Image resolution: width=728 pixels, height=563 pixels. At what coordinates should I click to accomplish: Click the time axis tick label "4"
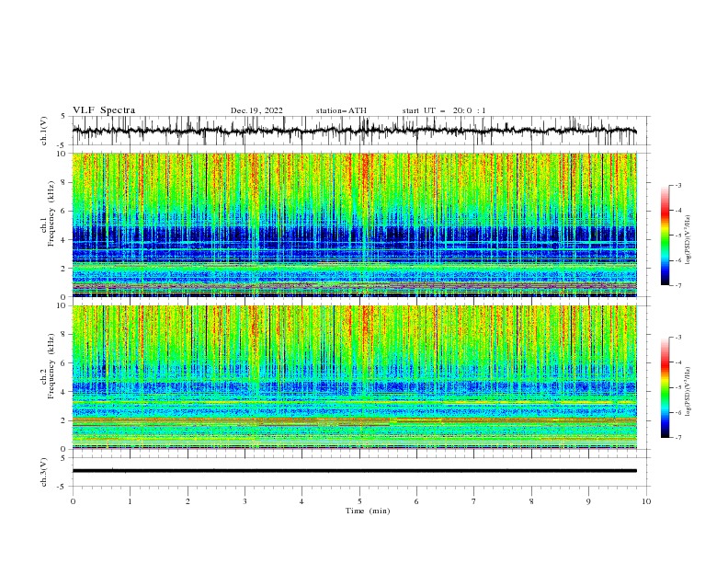point(301,501)
